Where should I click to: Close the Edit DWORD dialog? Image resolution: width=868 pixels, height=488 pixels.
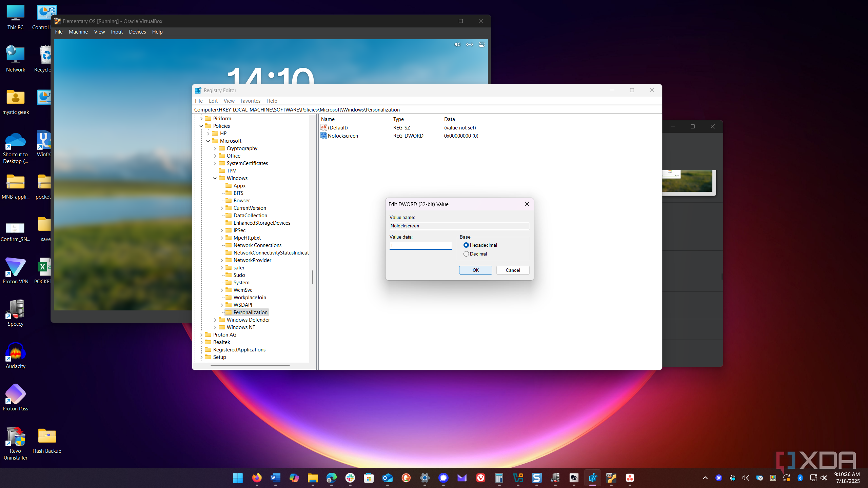tap(527, 204)
